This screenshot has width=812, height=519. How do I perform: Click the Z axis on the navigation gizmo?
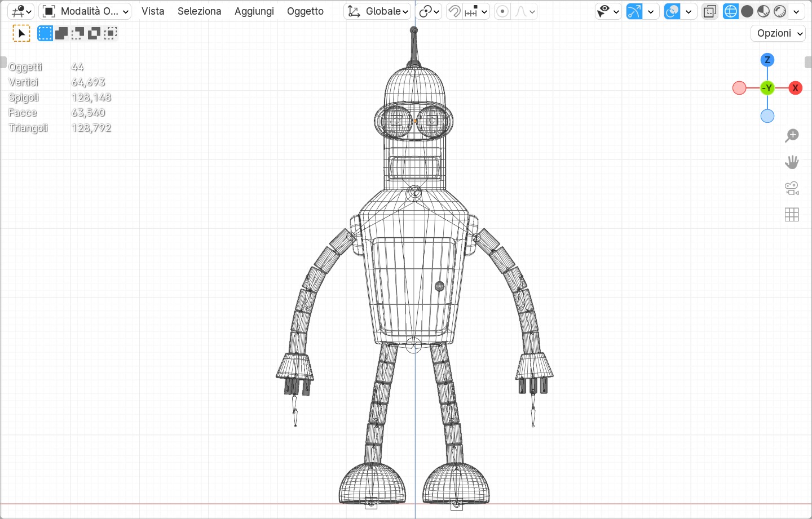767,60
